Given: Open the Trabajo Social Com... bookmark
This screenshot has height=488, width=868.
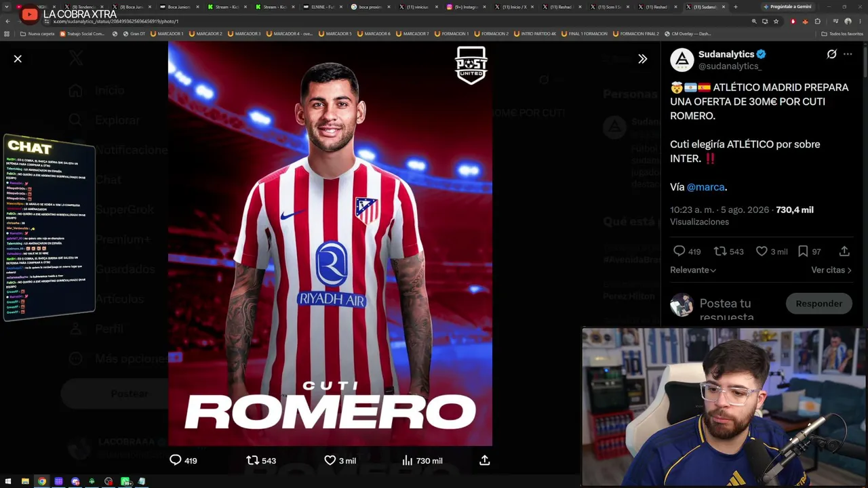Looking at the screenshot, I should pyautogui.click(x=83, y=34).
